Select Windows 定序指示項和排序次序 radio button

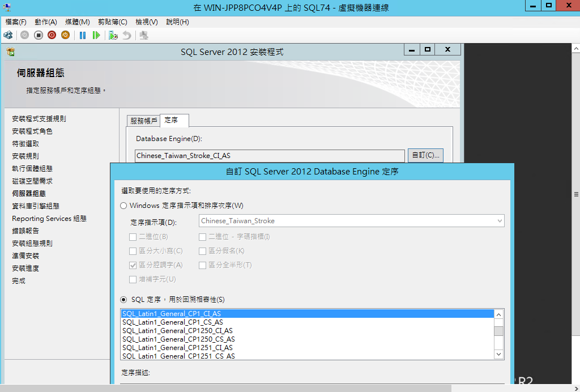(x=123, y=206)
